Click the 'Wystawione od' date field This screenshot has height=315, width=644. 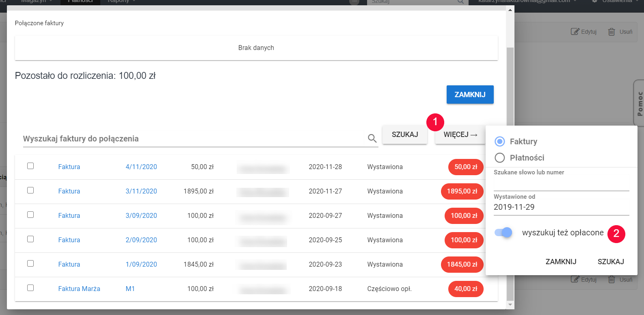pyautogui.click(x=561, y=207)
